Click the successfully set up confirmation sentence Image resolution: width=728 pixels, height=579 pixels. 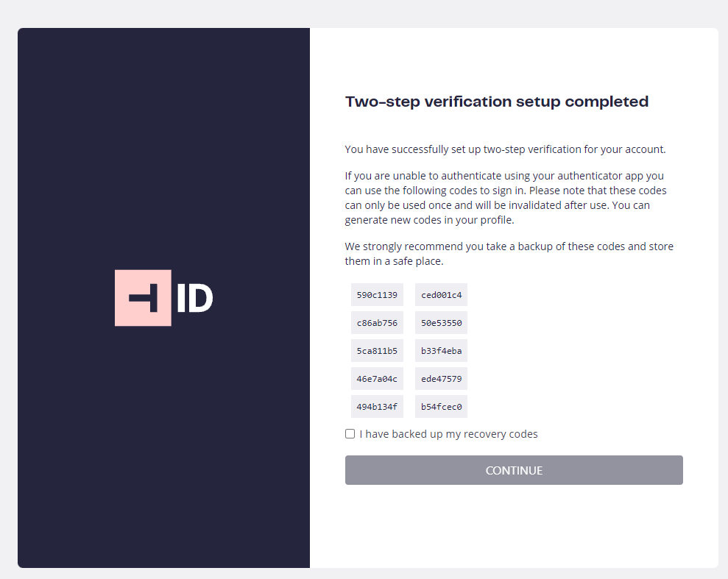click(x=505, y=149)
